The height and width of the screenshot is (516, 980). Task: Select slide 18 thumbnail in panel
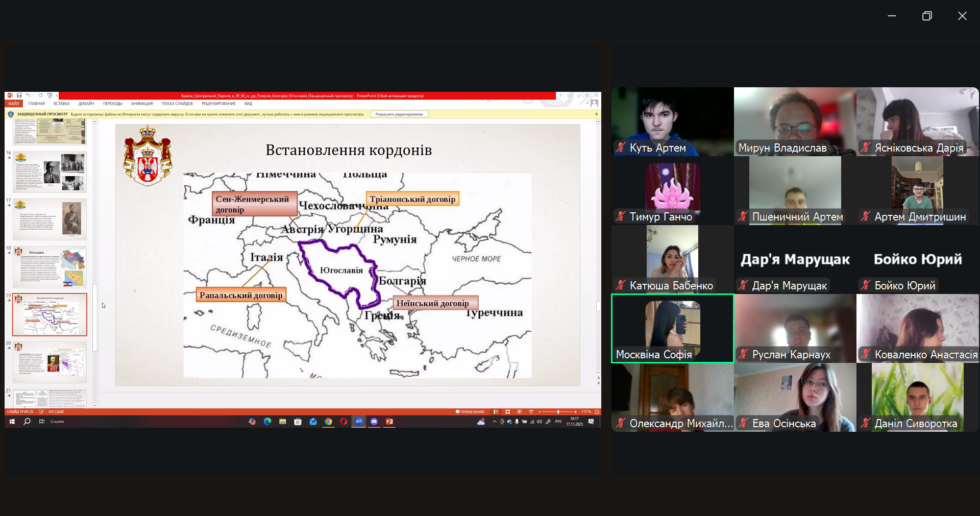[50, 267]
